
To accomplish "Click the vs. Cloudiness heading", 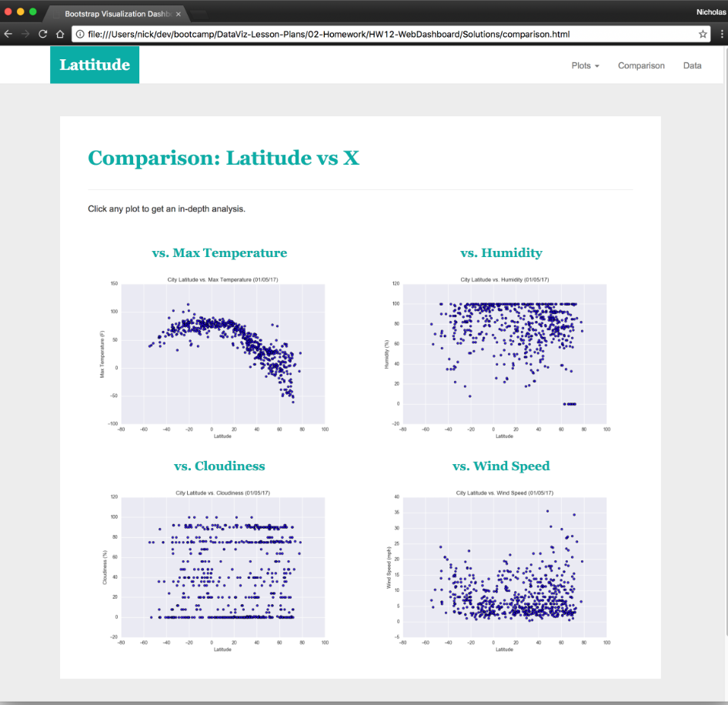I will [219, 466].
